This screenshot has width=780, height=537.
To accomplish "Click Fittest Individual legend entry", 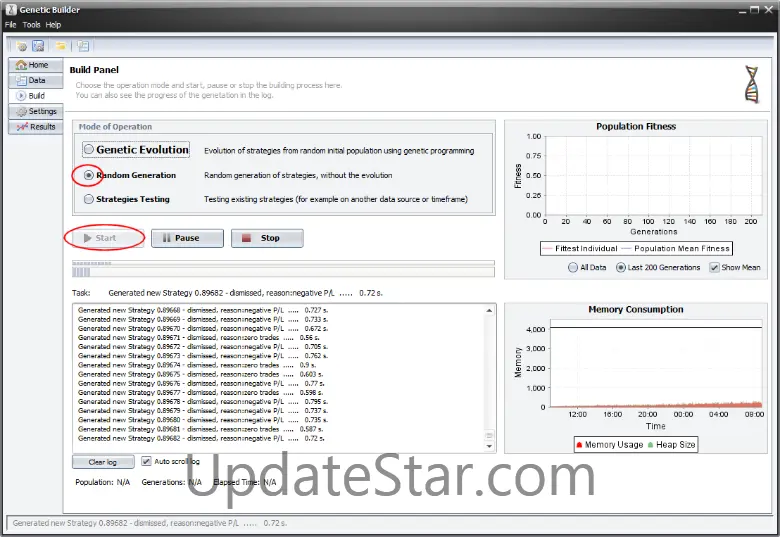I will pyautogui.click(x=581, y=249).
